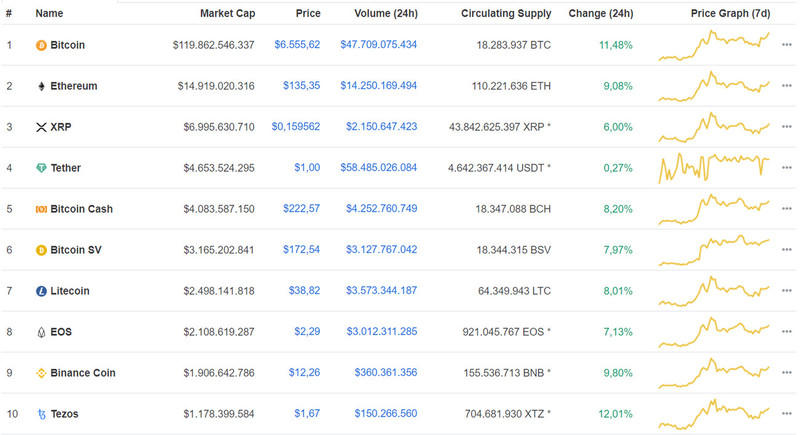This screenshot has width=800, height=435.
Task: Open Bitcoin SV 7-day price graph
Action: coord(714,250)
